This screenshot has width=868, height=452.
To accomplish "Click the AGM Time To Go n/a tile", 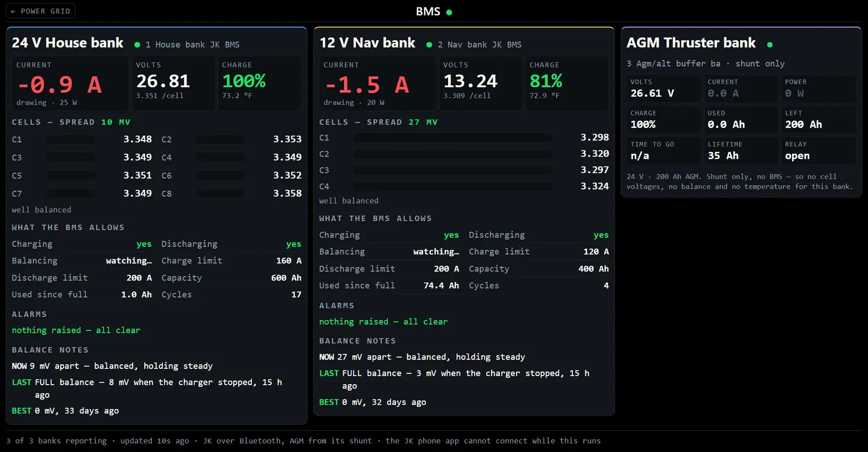I will pos(663,151).
